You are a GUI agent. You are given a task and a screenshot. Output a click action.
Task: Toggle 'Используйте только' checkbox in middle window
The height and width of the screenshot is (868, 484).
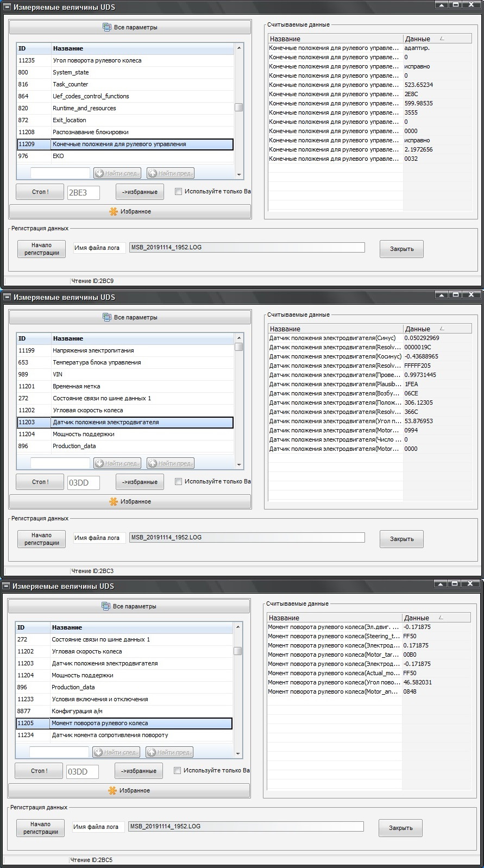(x=178, y=481)
